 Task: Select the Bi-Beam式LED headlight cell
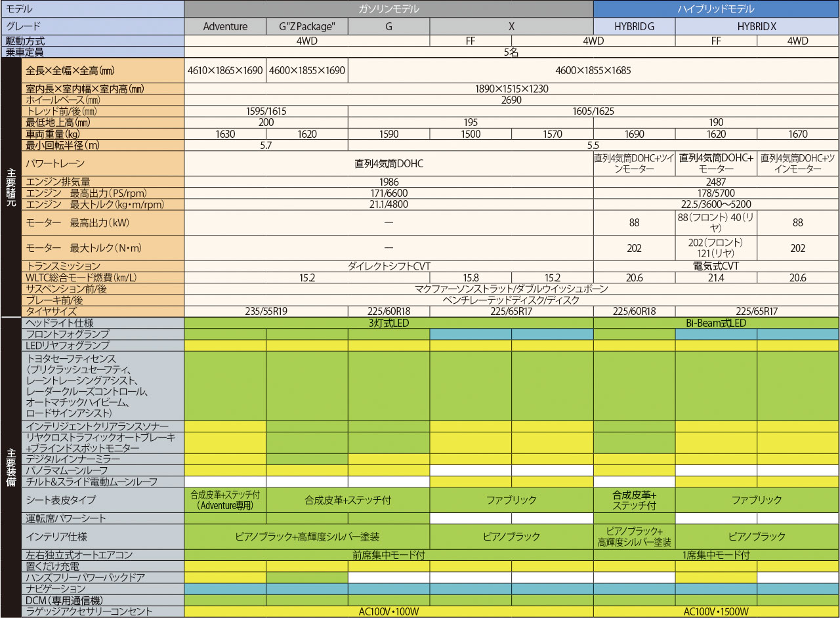pyautogui.click(x=717, y=323)
